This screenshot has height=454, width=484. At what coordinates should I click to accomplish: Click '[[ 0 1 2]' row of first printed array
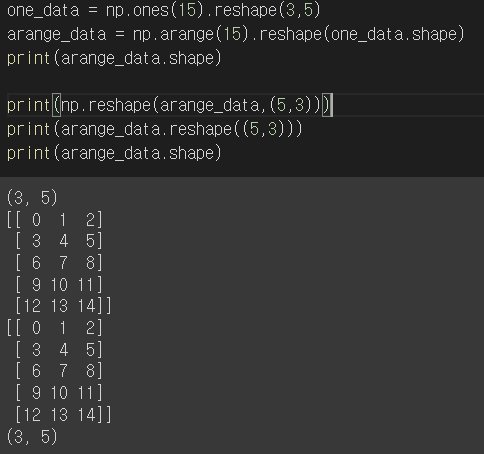[x=55, y=220]
